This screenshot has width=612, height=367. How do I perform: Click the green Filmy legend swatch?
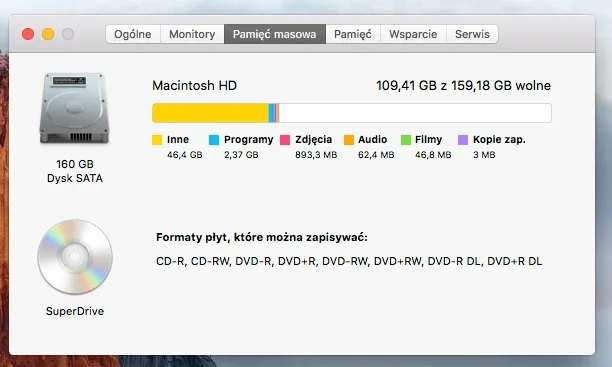[406, 140]
